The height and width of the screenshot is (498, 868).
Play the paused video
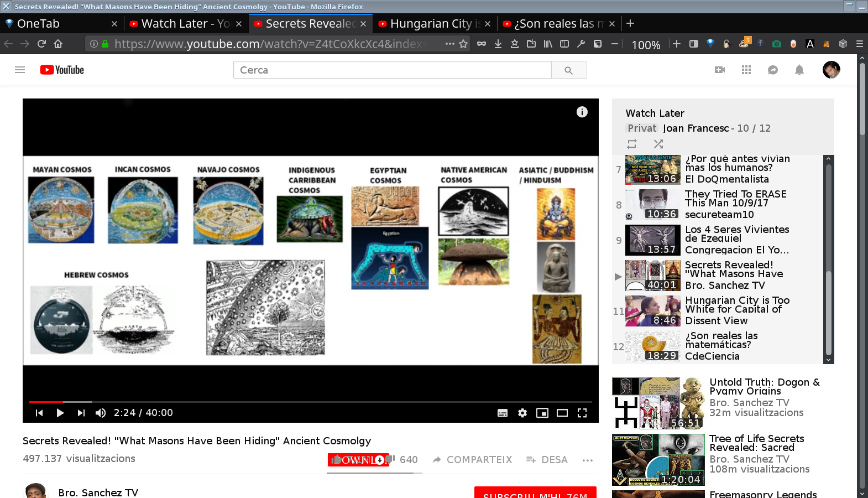pyautogui.click(x=60, y=413)
